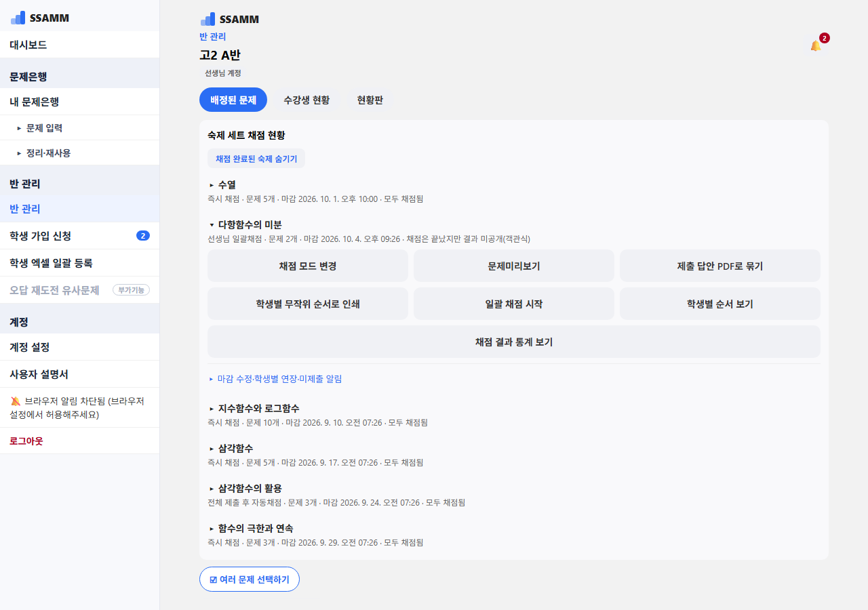
Task: Expand the 지수함수와 로그함수 set
Action: [x=254, y=409]
